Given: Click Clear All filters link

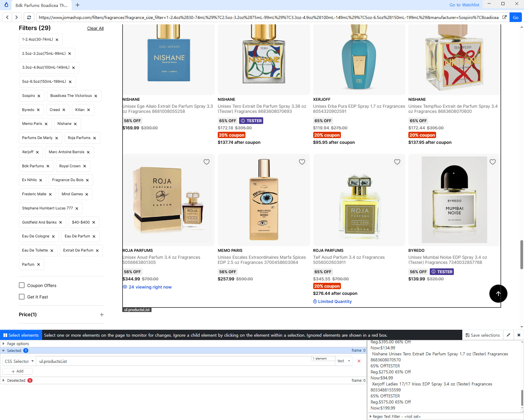Looking at the screenshot, I should click(x=95, y=29).
